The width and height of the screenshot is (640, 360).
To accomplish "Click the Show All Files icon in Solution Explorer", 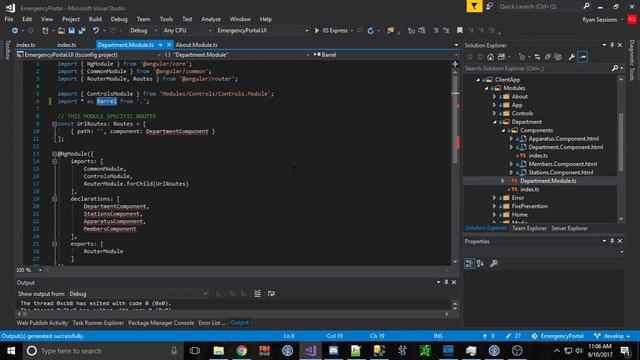I will pyautogui.click(x=558, y=57).
